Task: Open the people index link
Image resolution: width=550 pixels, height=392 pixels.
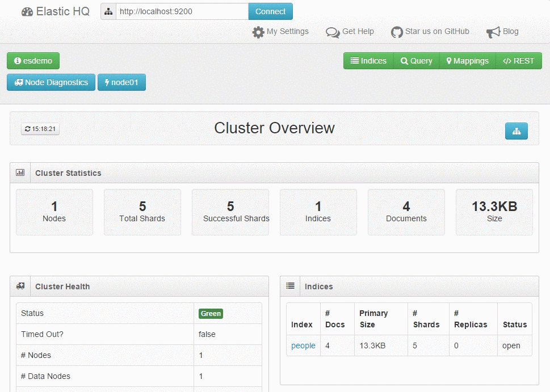Action: [303, 345]
